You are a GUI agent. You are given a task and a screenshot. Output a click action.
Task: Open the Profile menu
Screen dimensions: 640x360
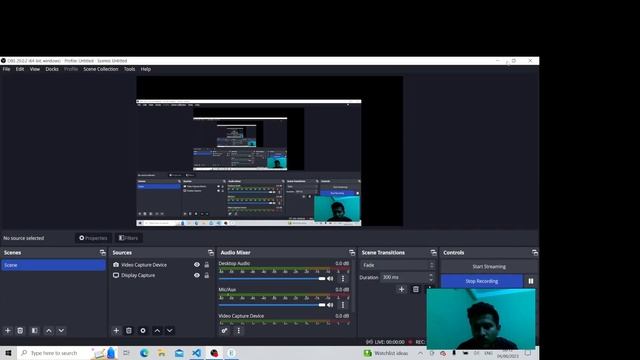71,69
